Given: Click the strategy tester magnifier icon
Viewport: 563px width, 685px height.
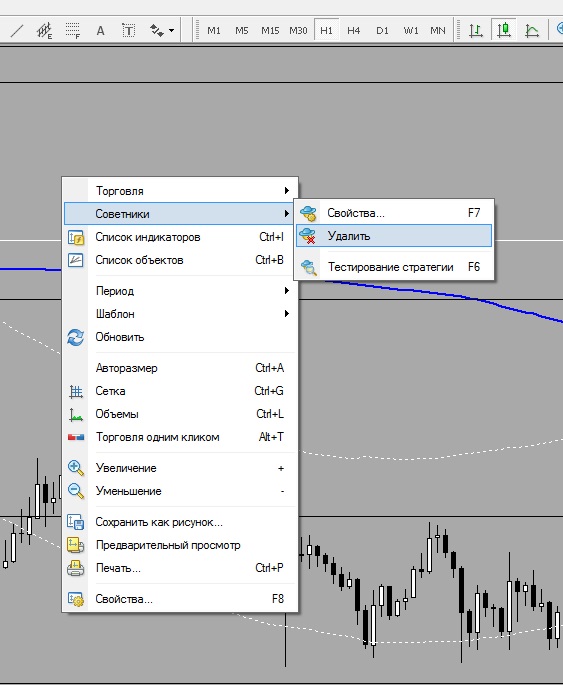Looking at the screenshot, I should (x=309, y=267).
